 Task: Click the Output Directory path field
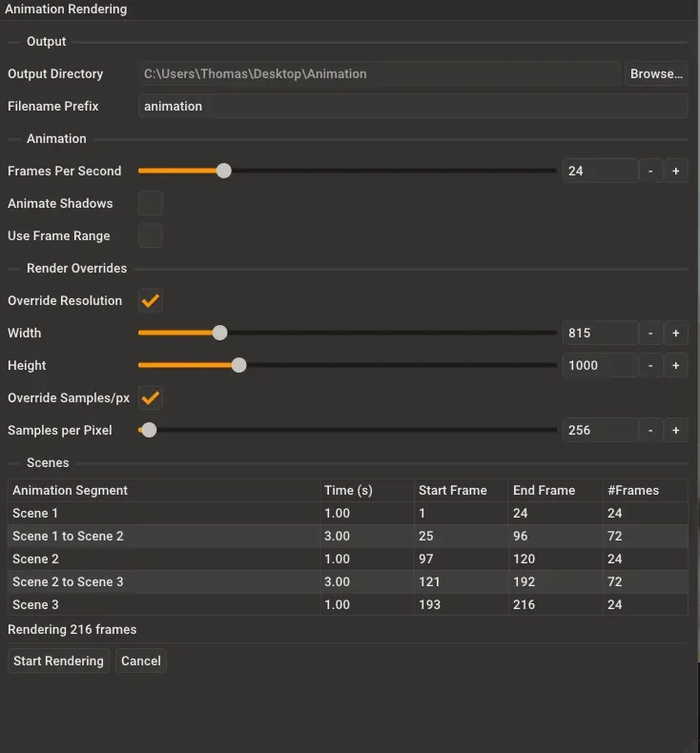click(379, 74)
